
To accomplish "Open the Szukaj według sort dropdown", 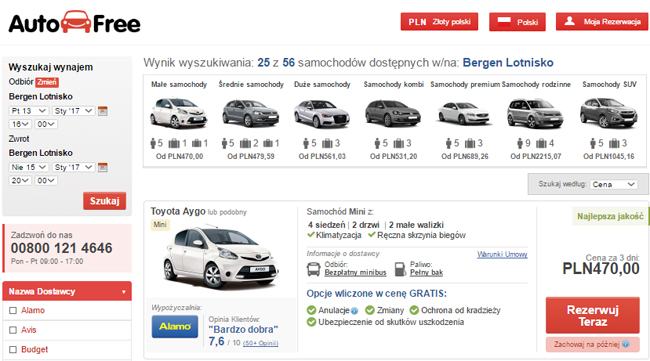I will pyautogui.click(x=614, y=184).
